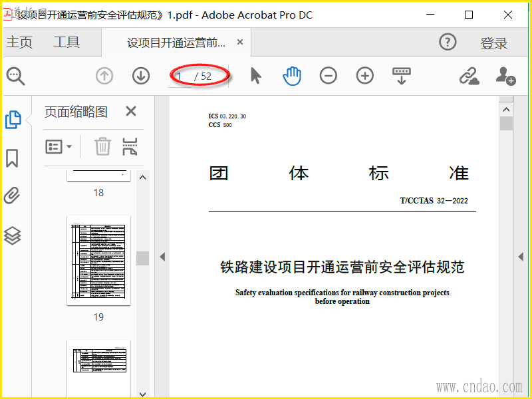532x399 pixels.
Task: Close the Acrobat window
Action: [508, 15]
